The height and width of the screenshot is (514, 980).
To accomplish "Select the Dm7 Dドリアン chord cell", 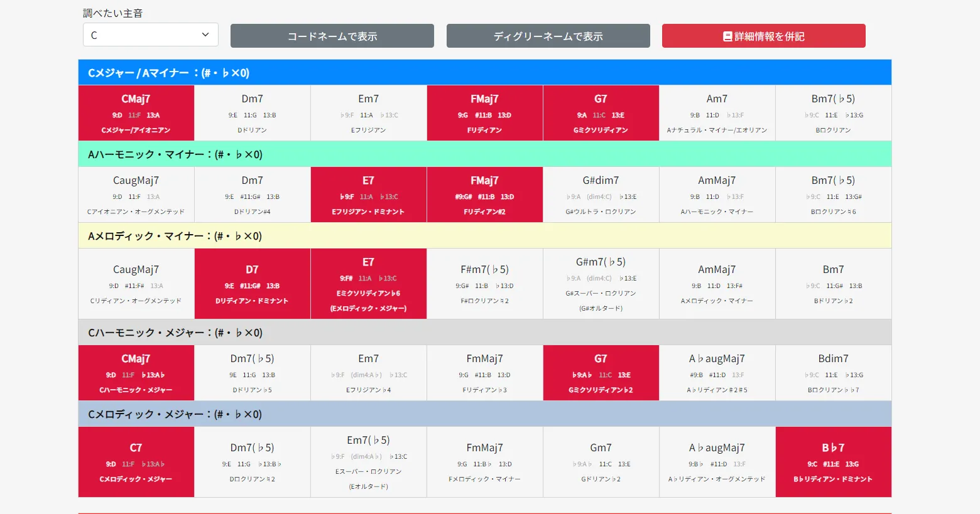I will point(253,113).
